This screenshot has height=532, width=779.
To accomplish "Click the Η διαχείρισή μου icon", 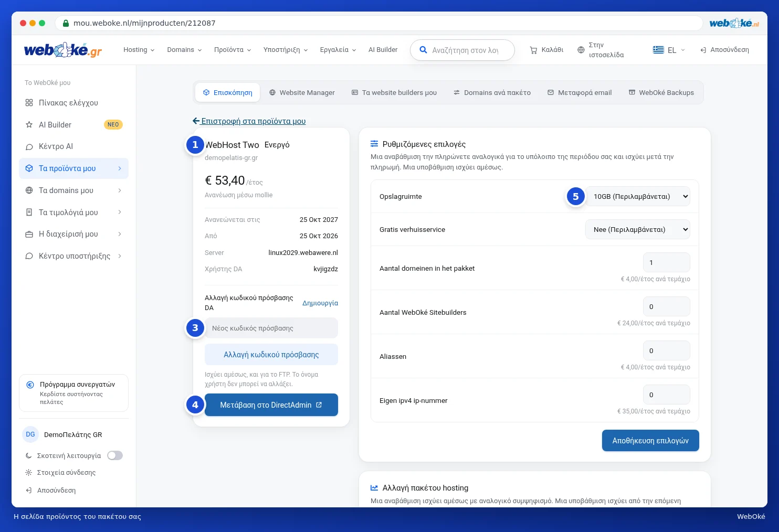I will click(x=29, y=234).
